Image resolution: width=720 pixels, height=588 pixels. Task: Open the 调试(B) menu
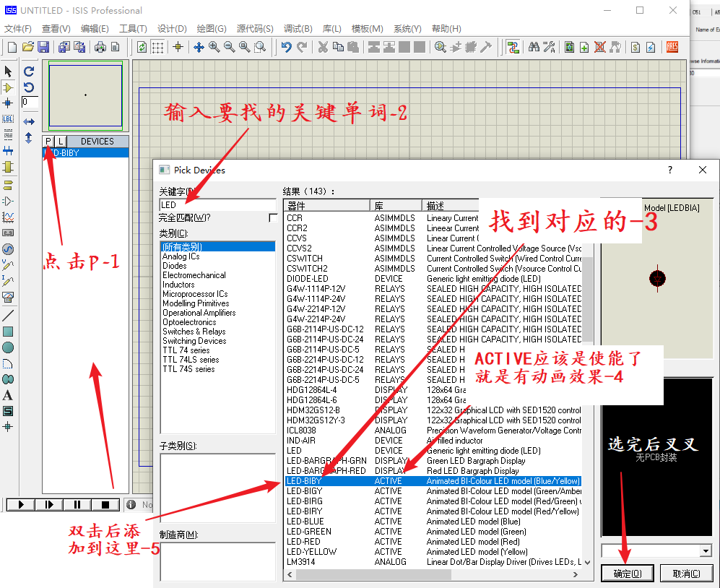(x=298, y=28)
